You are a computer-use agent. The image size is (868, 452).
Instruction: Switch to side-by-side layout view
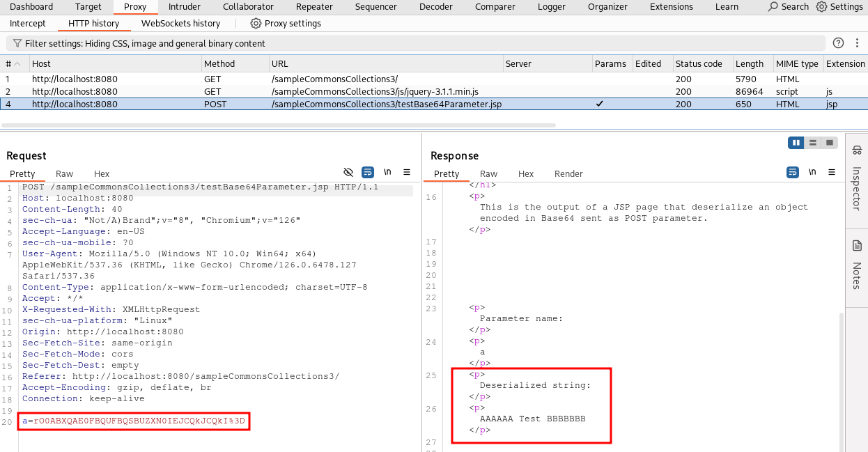coord(796,143)
